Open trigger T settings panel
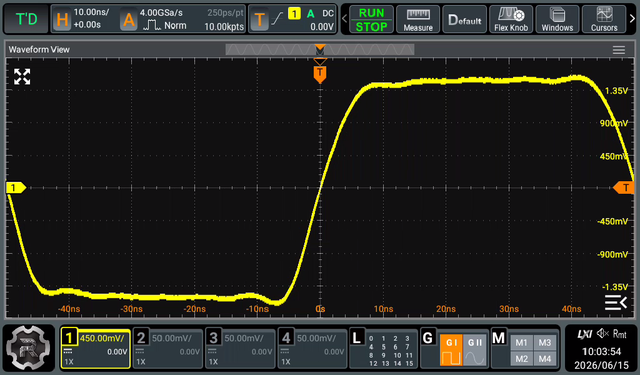 259,19
